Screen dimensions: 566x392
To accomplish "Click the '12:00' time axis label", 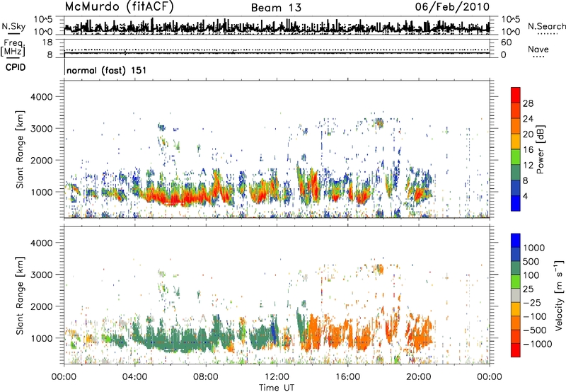I will 277,377.
